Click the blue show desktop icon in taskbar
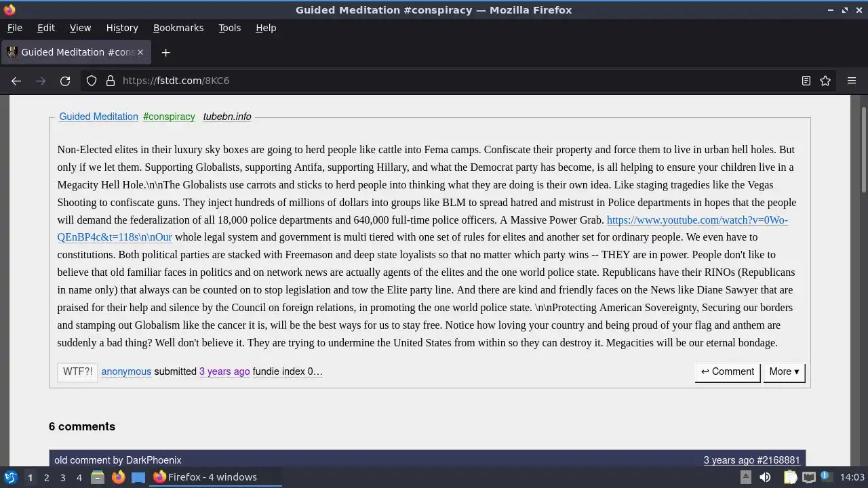The height and width of the screenshot is (488, 868). click(x=138, y=477)
